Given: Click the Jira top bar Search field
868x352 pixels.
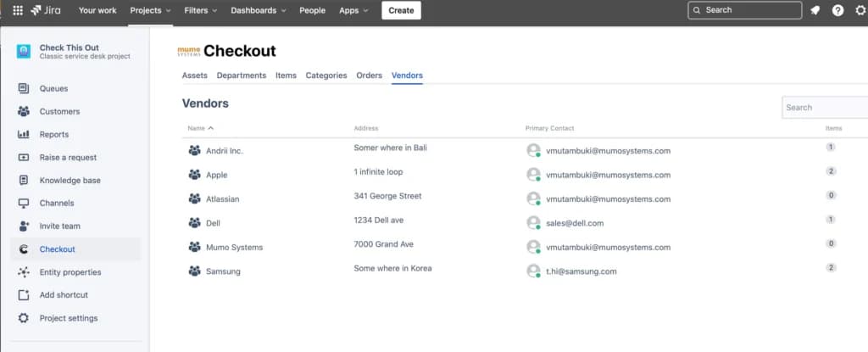Looking at the screenshot, I should 744,10.
